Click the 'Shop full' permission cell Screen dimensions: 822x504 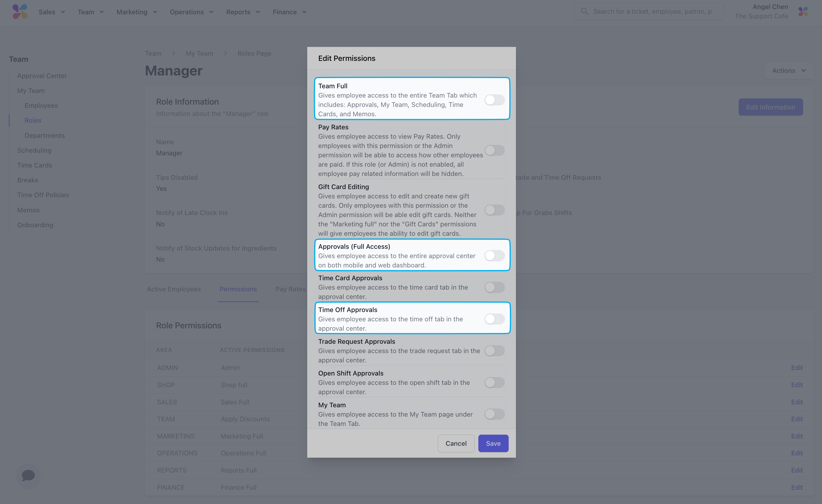tap(234, 385)
